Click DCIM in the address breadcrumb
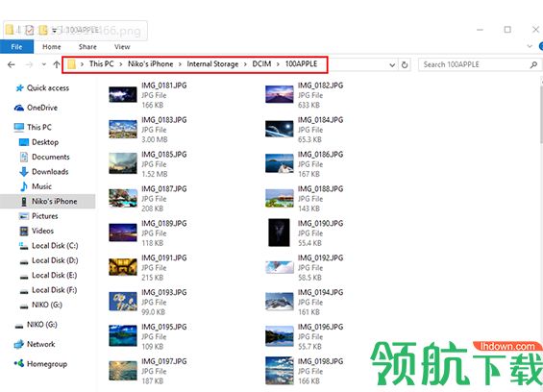The height and width of the screenshot is (392, 543). pos(261,64)
